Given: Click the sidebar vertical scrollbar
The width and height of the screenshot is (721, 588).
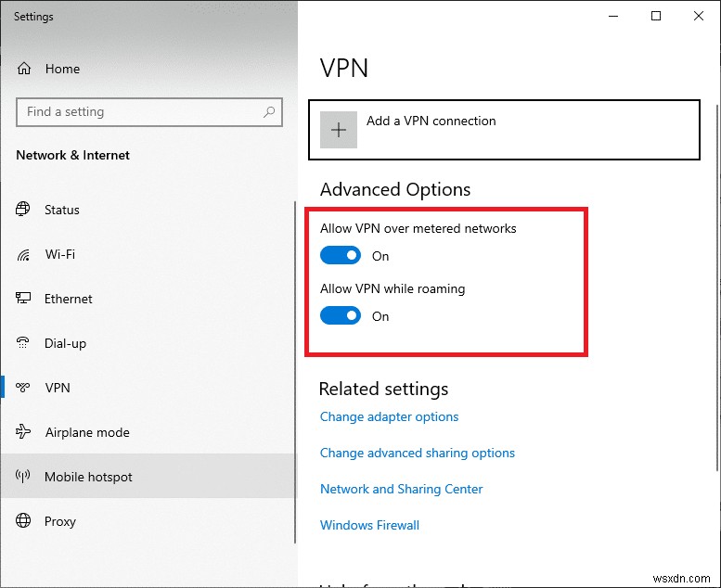Looking at the screenshot, I should [x=295, y=371].
